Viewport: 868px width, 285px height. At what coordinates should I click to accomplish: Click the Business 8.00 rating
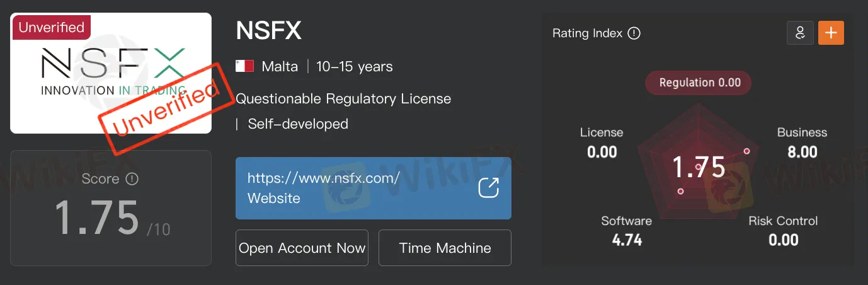point(802,142)
